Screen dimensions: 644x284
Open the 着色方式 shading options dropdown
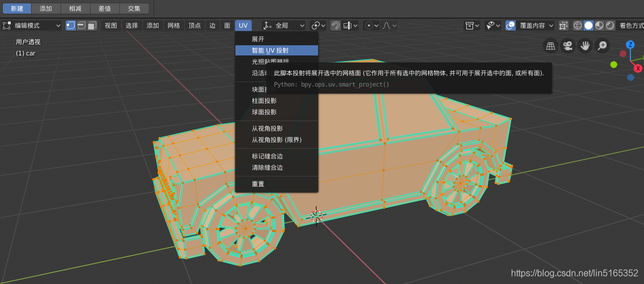pyautogui.click(x=630, y=25)
